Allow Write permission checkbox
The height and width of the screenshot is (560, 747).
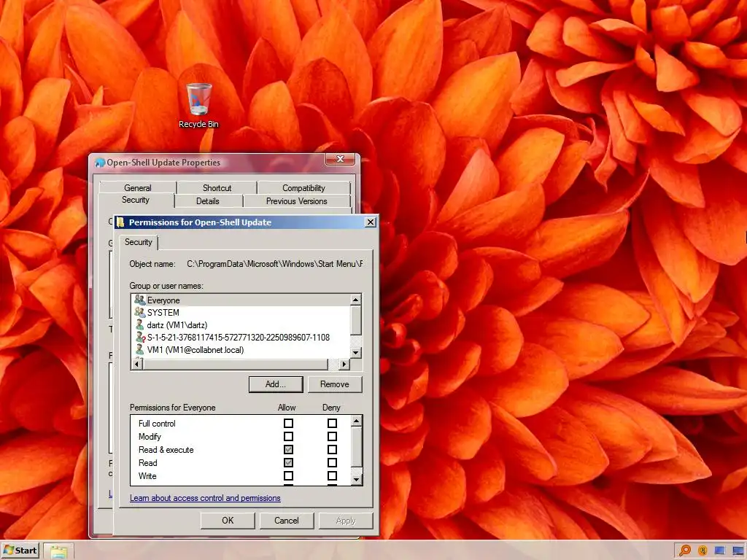point(288,475)
